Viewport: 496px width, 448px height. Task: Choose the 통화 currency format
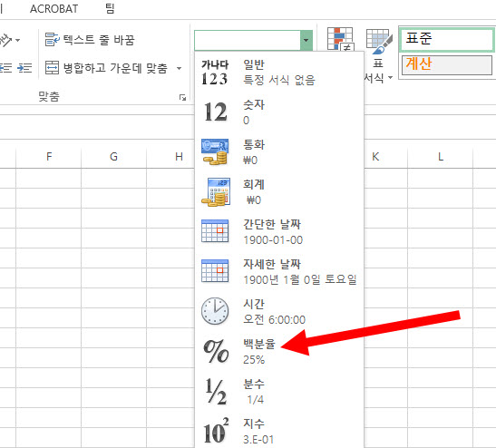click(279, 151)
